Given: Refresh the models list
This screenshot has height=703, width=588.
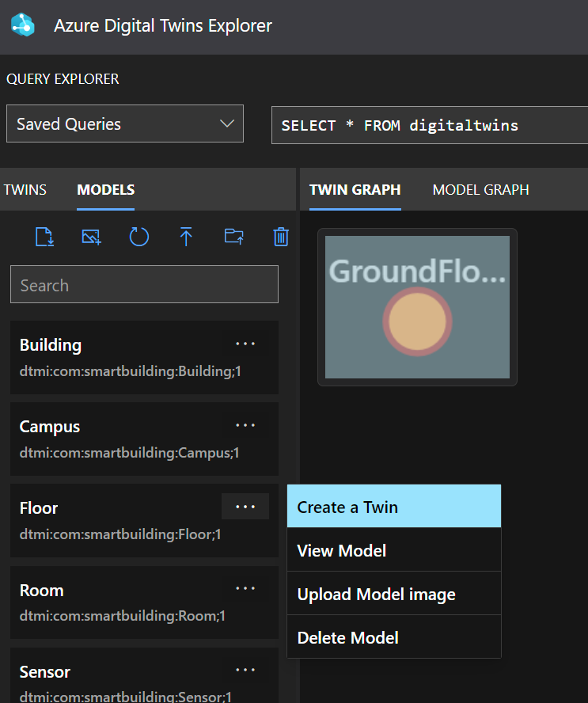Looking at the screenshot, I should [x=139, y=237].
